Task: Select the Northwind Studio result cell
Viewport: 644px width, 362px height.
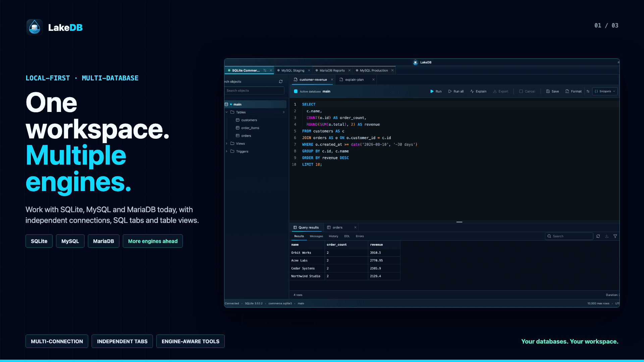Action: 307,276
